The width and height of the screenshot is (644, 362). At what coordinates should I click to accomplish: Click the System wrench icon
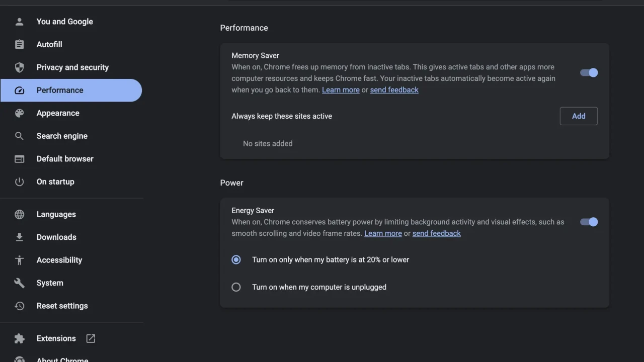coord(19,283)
